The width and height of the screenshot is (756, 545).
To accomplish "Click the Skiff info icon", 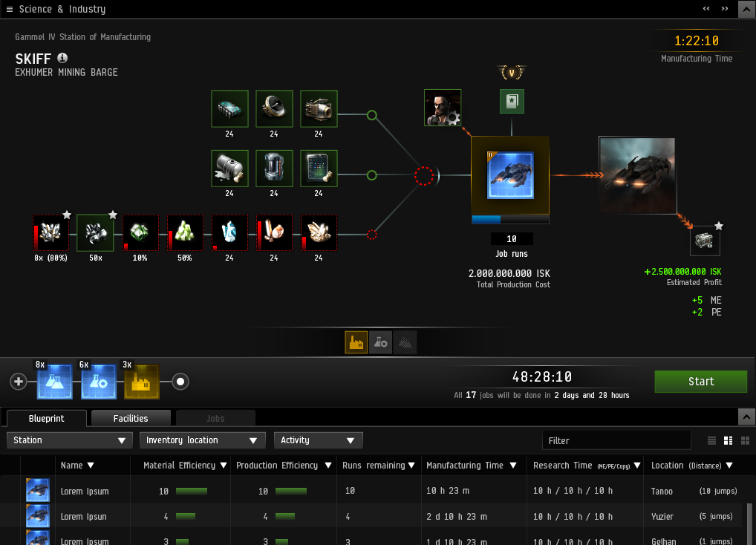I will pyautogui.click(x=62, y=59).
